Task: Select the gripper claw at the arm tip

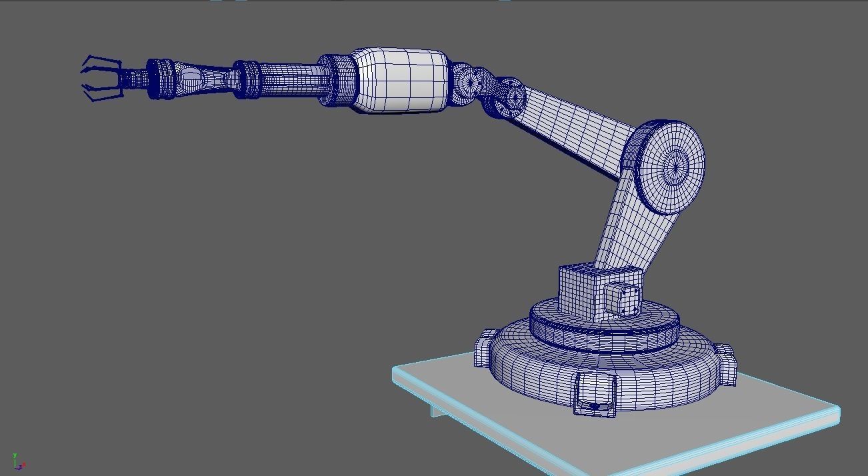Action: click(102, 78)
